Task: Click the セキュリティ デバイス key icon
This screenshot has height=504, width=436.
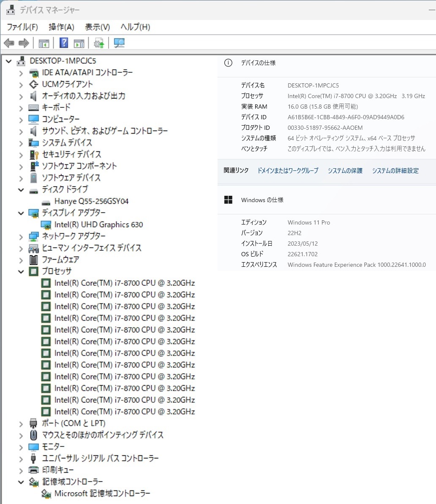Action: (34, 155)
